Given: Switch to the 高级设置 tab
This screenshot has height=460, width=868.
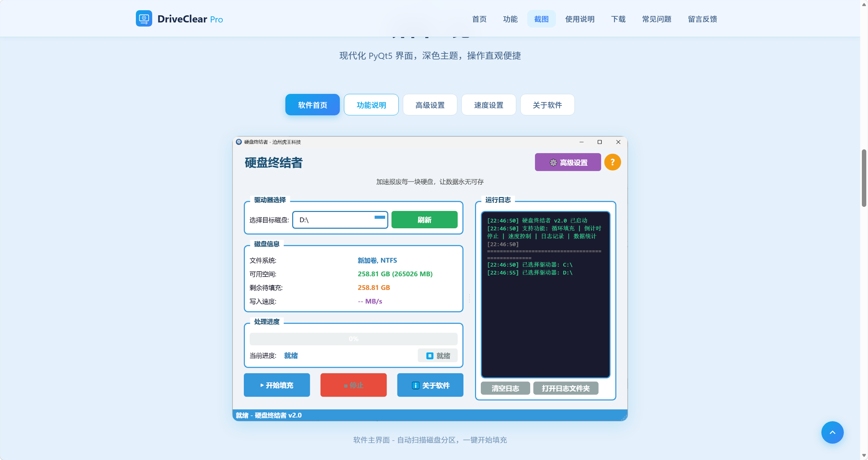Looking at the screenshot, I should pos(430,105).
